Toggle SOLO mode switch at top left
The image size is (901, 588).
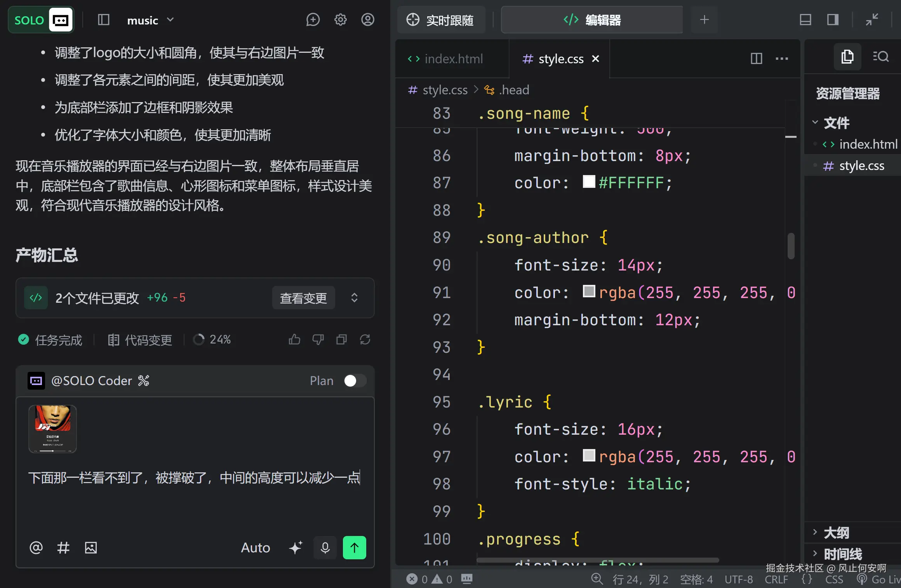pyautogui.click(x=41, y=20)
